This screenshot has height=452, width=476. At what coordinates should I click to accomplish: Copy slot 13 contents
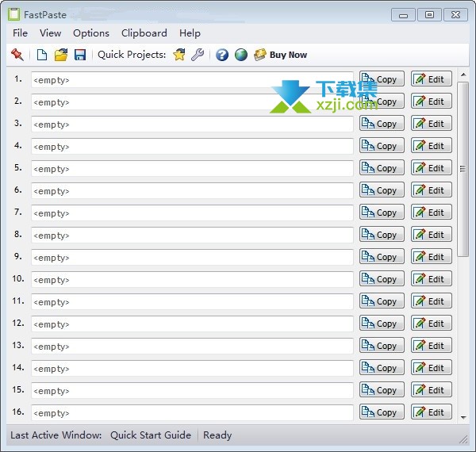(382, 345)
